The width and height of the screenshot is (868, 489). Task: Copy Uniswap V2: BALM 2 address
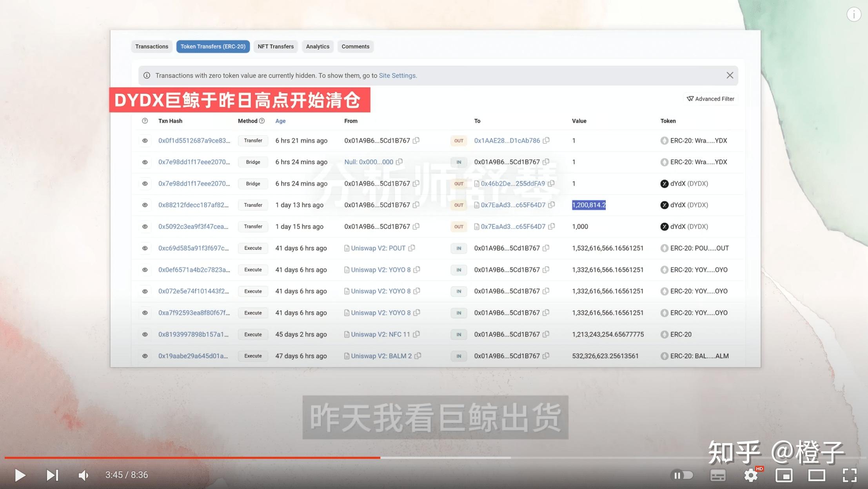point(418,356)
